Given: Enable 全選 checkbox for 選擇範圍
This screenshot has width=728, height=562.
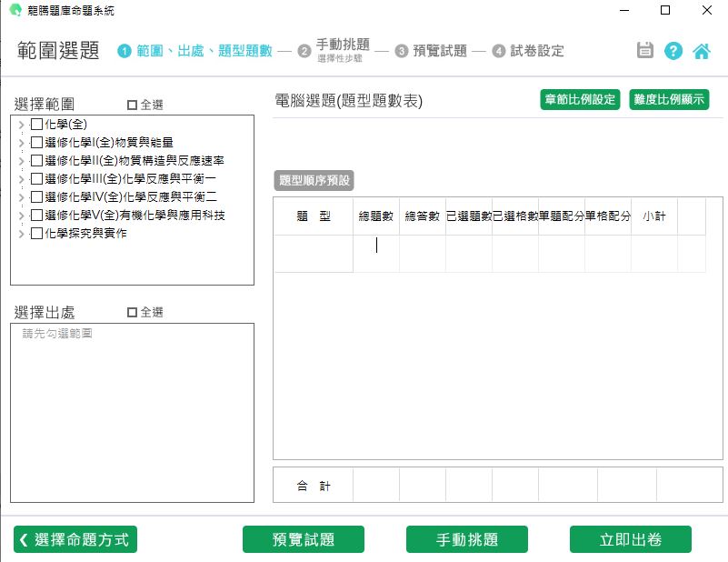Looking at the screenshot, I should pyautogui.click(x=133, y=105).
